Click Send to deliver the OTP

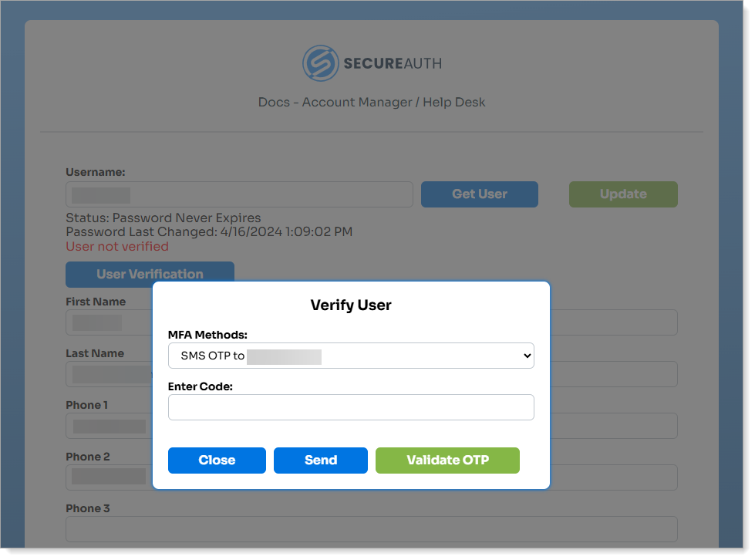click(x=320, y=460)
